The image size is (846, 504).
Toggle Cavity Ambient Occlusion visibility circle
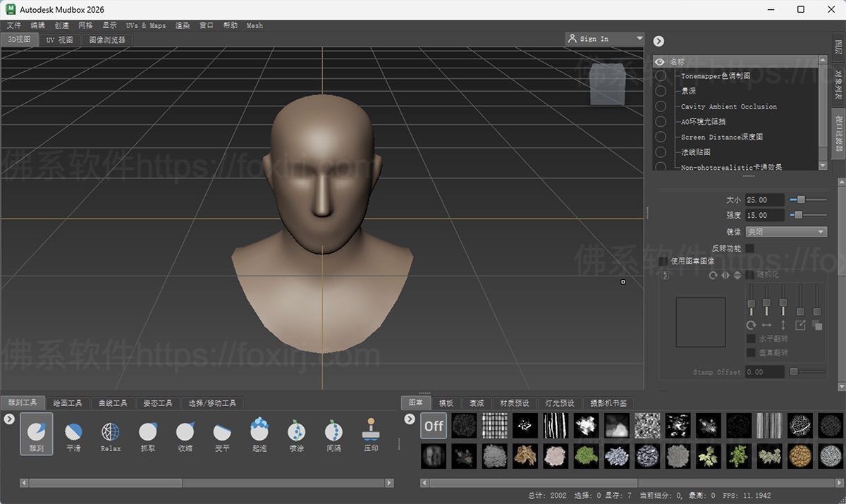[661, 106]
